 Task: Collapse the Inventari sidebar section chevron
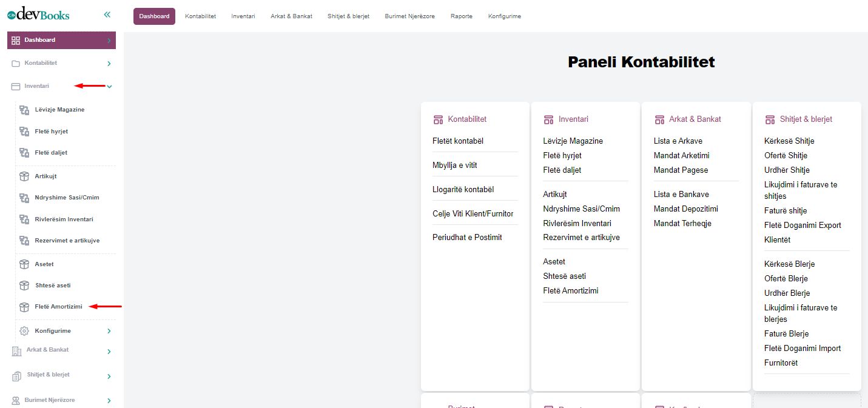(x=109, y=87)
